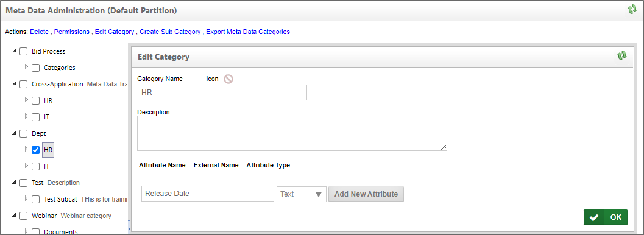The image size is (644, 235).
Task: Collapse the Dept tree node
Action: (x=15, y=133)
